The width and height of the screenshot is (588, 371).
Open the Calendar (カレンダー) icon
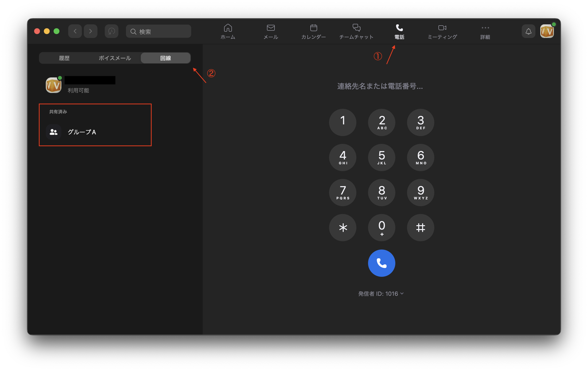[x=313, y=28]
